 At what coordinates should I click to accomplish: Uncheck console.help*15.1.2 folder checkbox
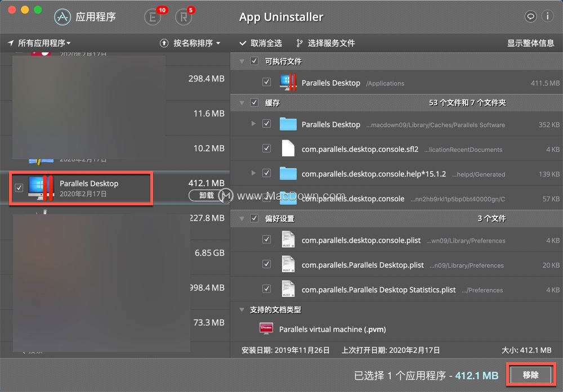(266, 173)
